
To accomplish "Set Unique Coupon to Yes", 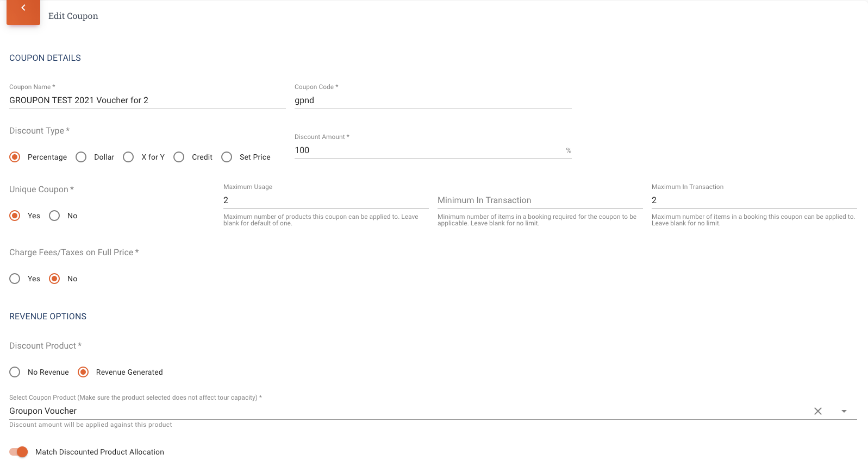I will [15, 216].
